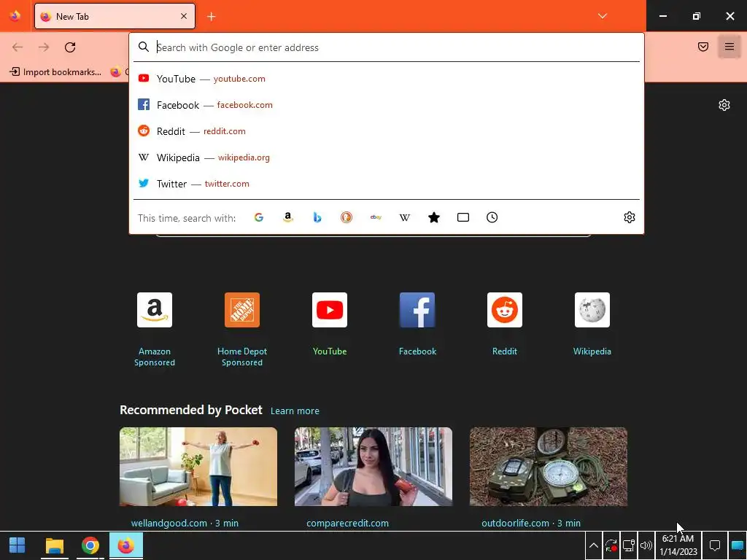Search open tabs via tab icon
Viewport: 747px width, 560px height.
[x=463, y=217]
